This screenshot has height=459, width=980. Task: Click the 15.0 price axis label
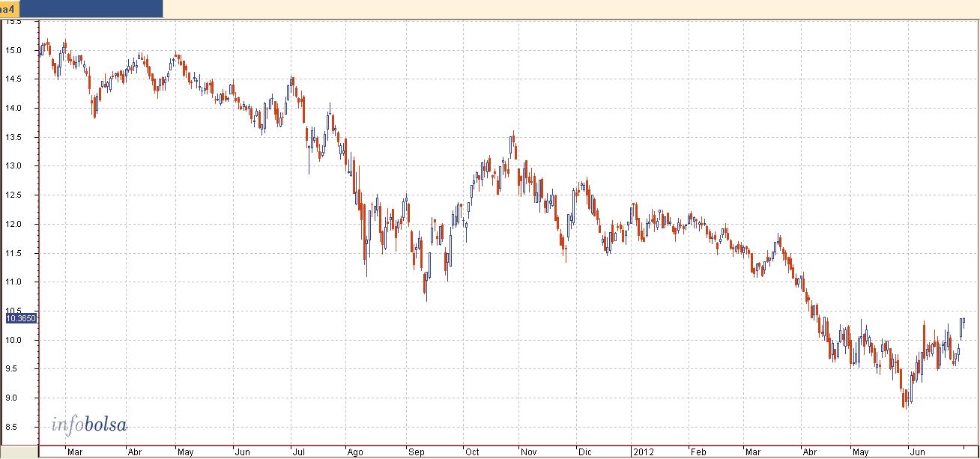pos(13,50)
